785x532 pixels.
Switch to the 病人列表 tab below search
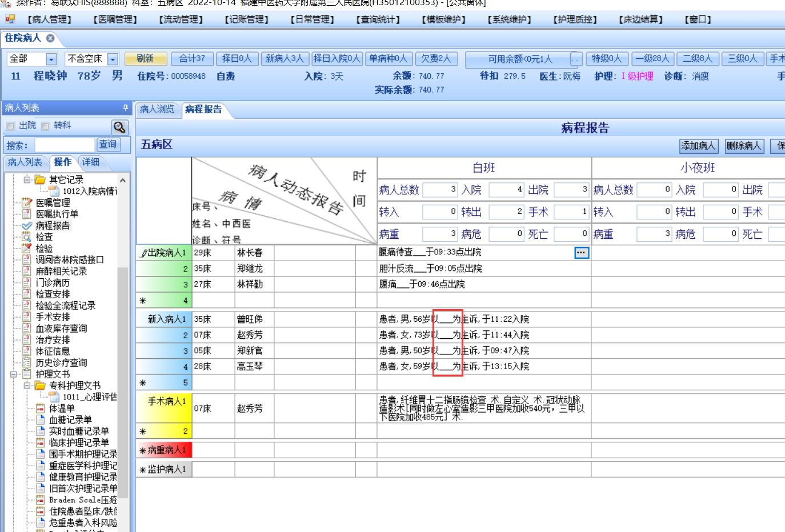point(25,162)
